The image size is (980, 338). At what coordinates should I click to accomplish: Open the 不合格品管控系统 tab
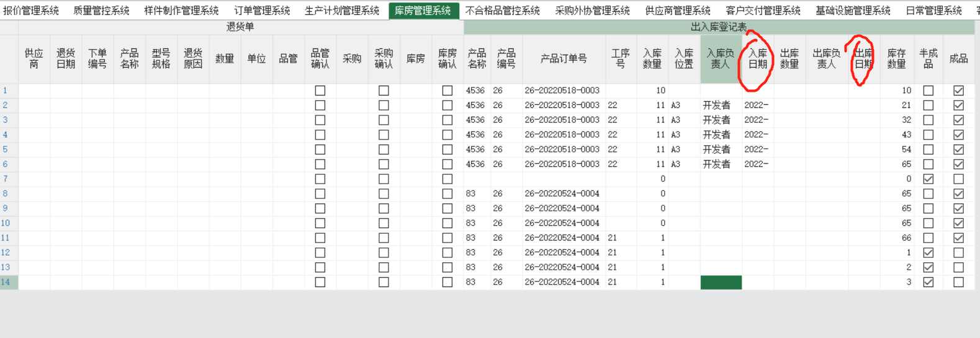[x=502, y=11]
